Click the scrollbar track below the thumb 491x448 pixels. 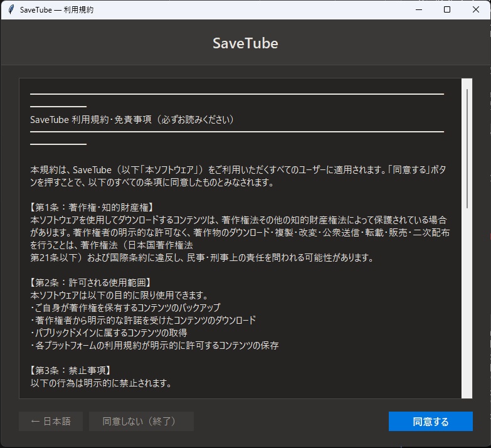(x=467, y=302)
